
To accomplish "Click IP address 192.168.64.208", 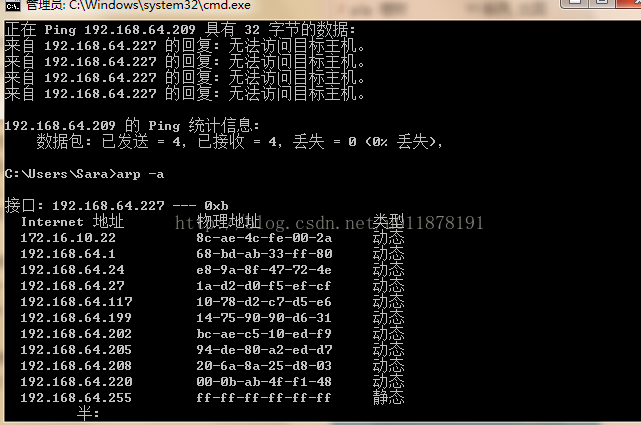I will 76,365.
